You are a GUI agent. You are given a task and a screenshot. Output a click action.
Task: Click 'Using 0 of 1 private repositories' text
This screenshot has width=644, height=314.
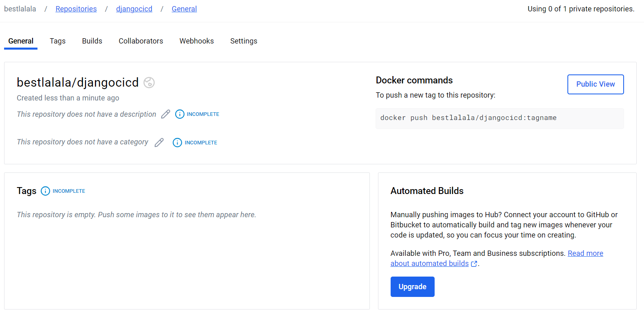click(x=581, y=9)
